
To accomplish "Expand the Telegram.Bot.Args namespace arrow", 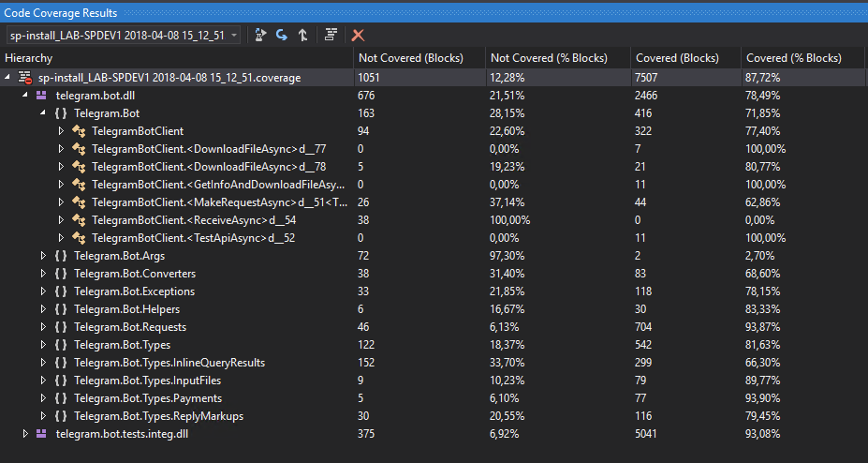I will tap(43, 256).
